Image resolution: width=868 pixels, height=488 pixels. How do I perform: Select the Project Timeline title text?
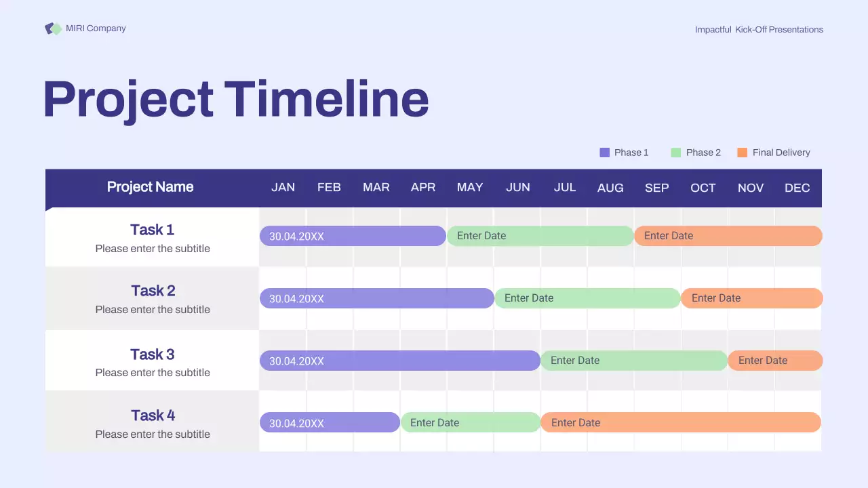(235, 99)
